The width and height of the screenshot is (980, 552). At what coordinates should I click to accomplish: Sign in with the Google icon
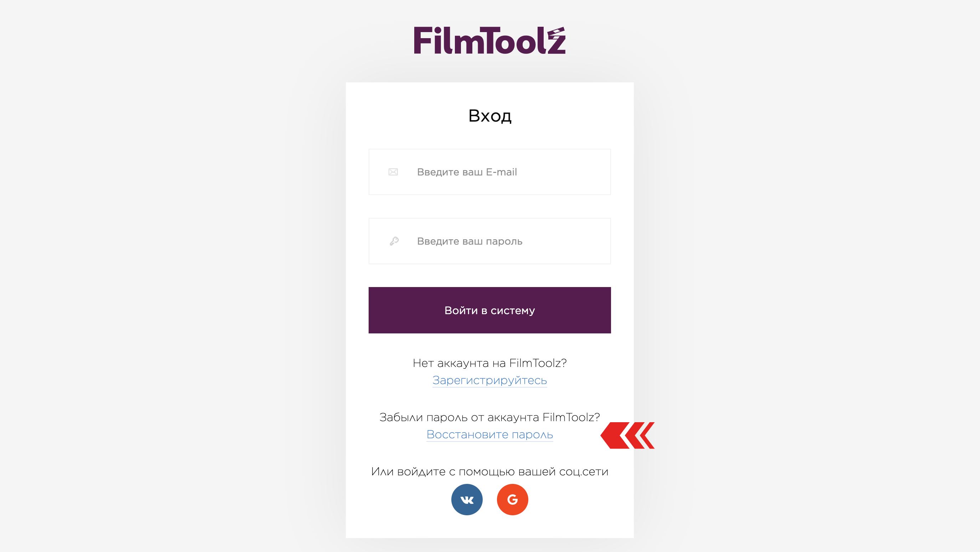click(x=512, y=500)
